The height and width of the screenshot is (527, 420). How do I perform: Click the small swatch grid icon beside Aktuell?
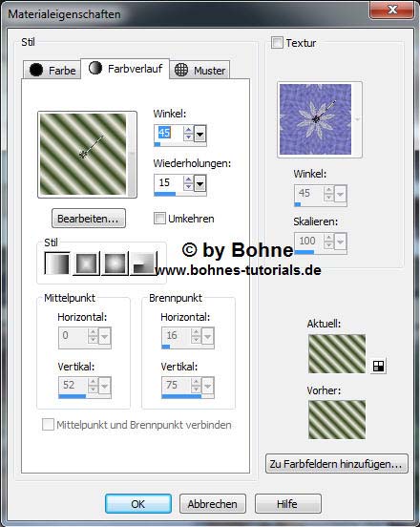click(379, 366)
